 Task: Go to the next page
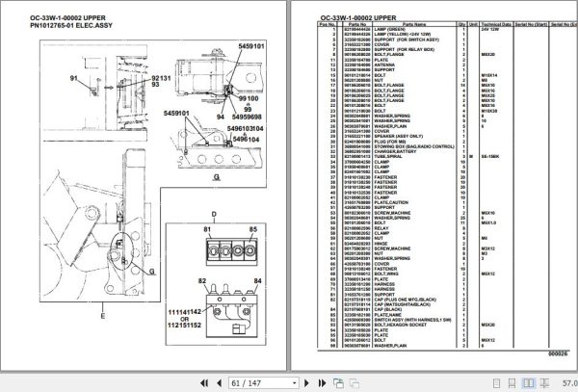tap(306, 383)
